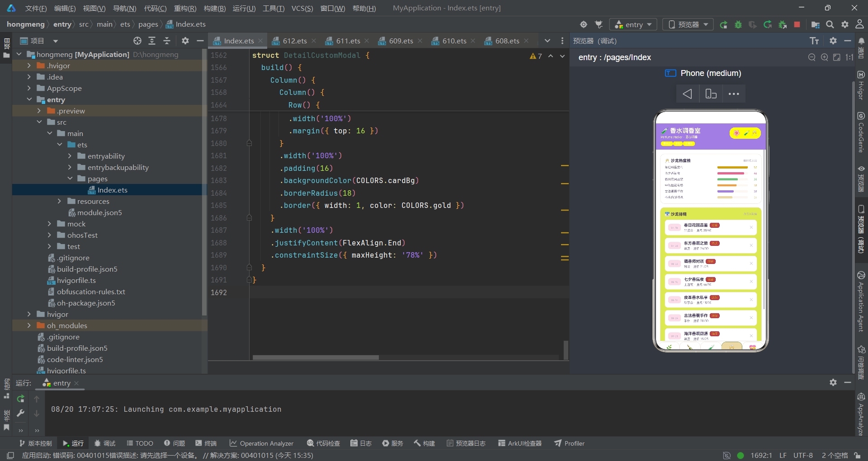Run the entry configuration
Viewport: 868px width, 461px height.
[723, 24]
